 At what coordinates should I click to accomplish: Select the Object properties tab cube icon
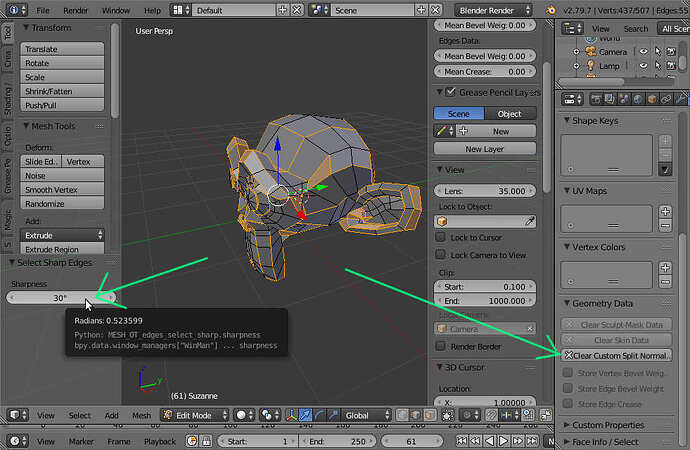pos(652,99)
